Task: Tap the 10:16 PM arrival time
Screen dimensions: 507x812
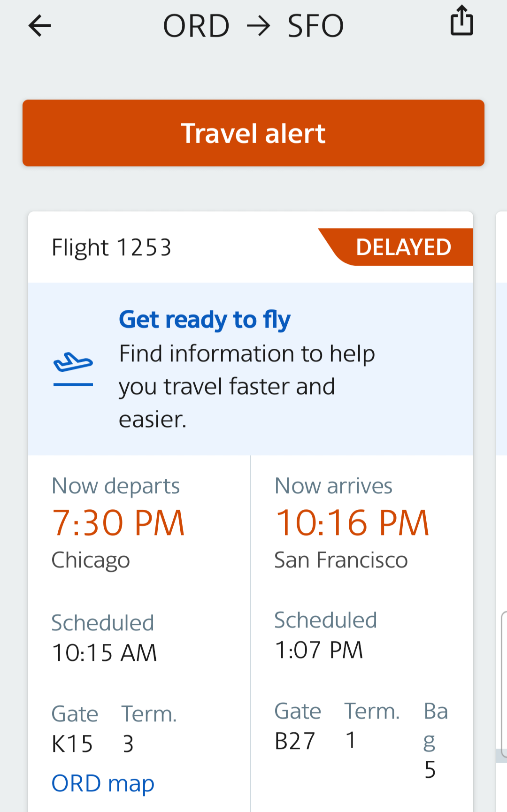Action: coord(352,523)
